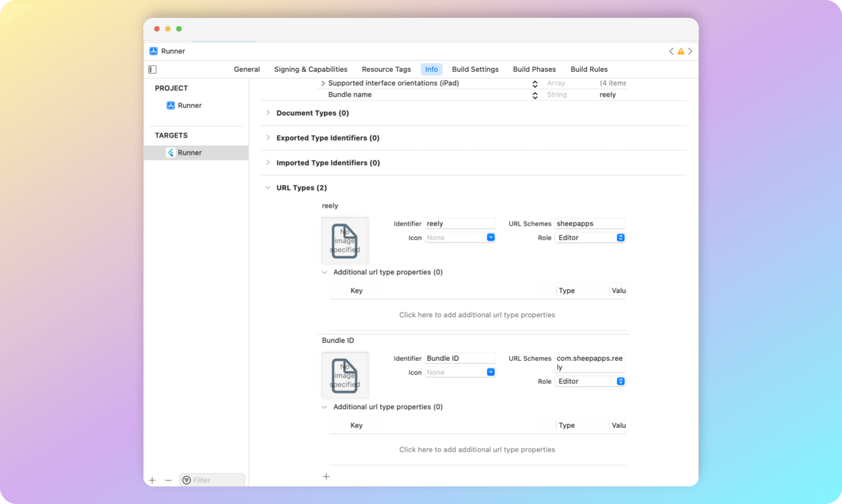Image resolution: width=842 pixels, height=504 pixels.
Task: Collapse the URL Types section
Action: click(267, 187)
